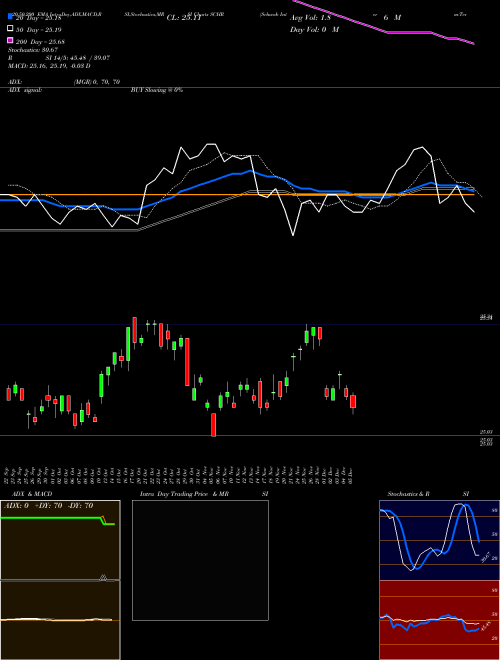Click the 'ADX: 0 +DY: 70 -DY: 70' header
Screen dimensions: 500x660
48,506
